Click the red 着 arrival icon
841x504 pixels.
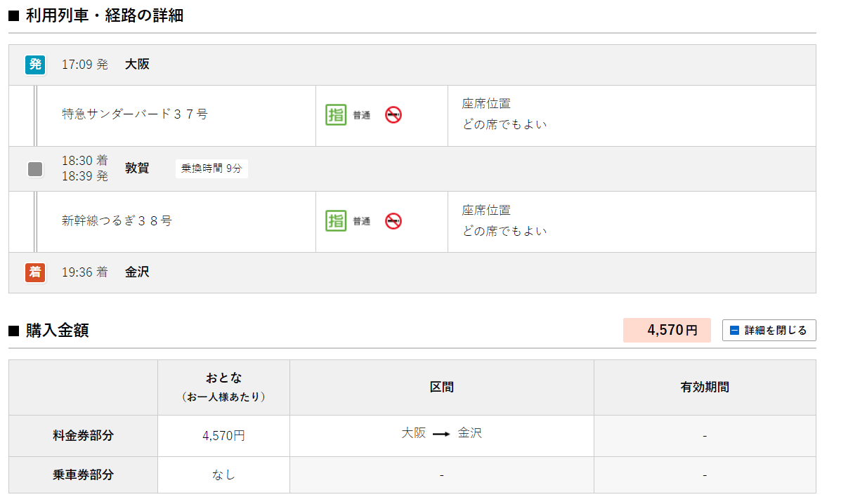[35, 272]
